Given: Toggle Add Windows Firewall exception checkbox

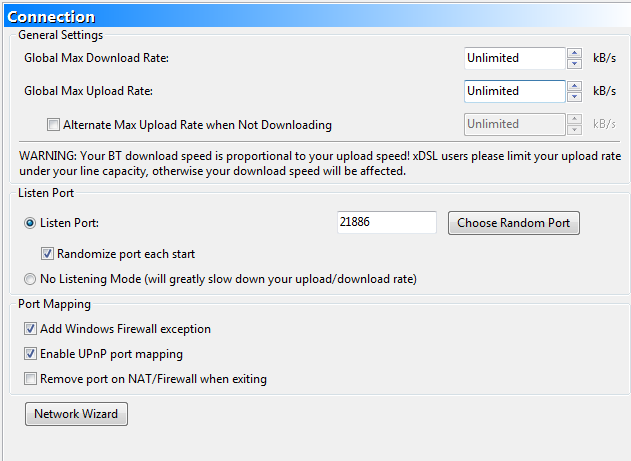Looking at the screenshot, I should pos(31,329).
